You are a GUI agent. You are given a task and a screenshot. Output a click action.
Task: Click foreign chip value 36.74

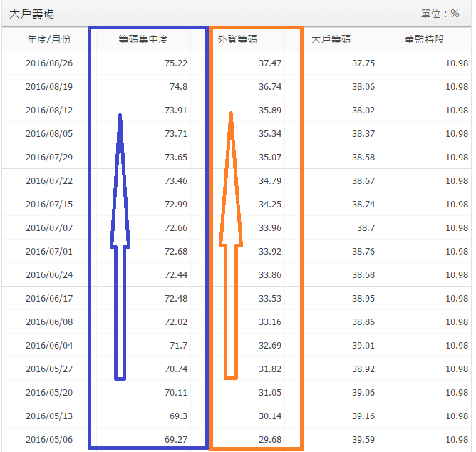[x=270, y=87]
